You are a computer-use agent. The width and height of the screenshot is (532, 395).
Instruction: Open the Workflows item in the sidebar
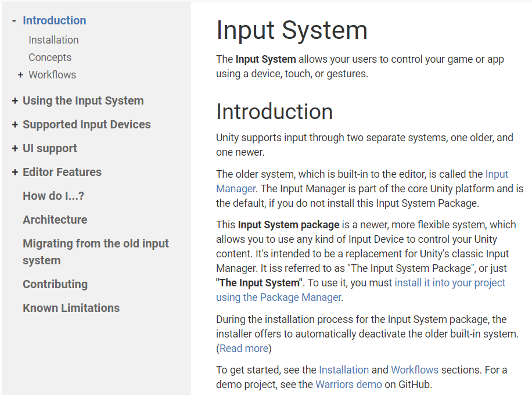[52, 75]
